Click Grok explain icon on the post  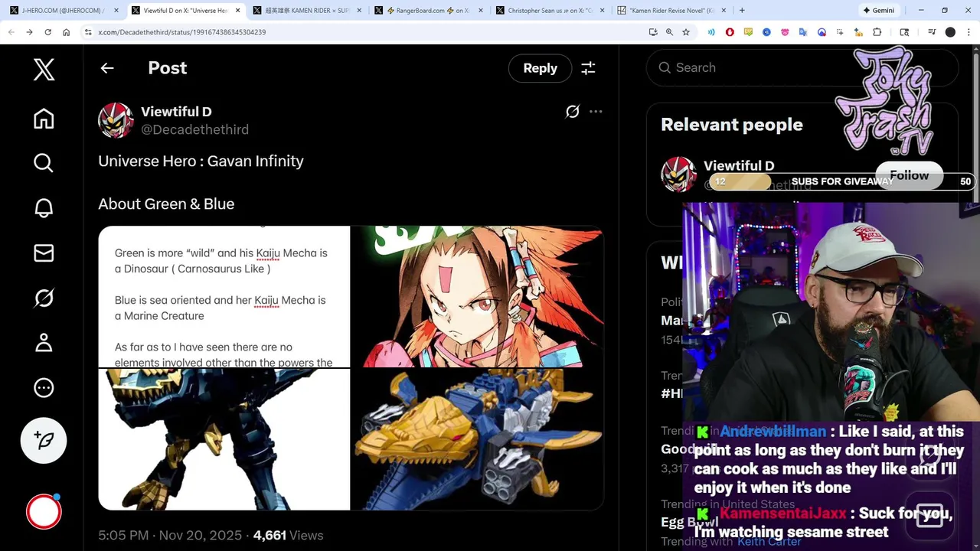(573, 112)
